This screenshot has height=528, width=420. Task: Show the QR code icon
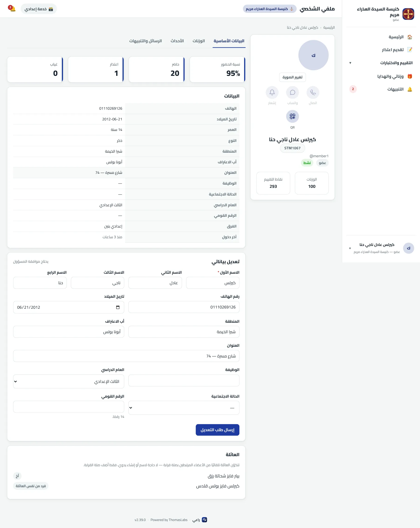(x=292, y=116)
